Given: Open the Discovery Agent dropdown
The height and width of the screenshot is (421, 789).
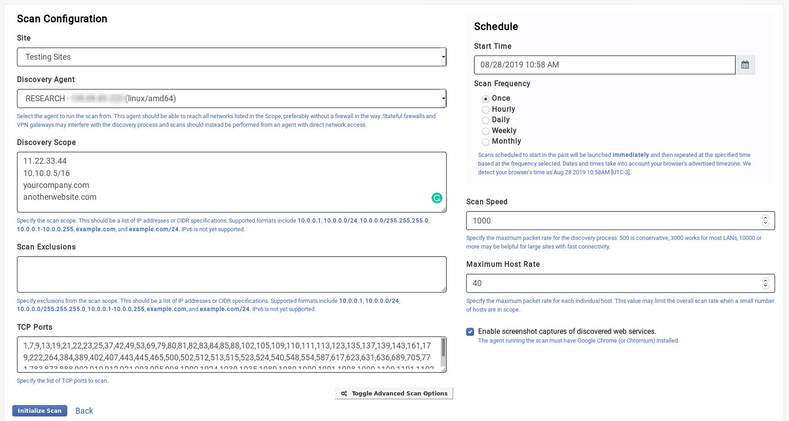Looking at the screenshot, I should 231,99.
